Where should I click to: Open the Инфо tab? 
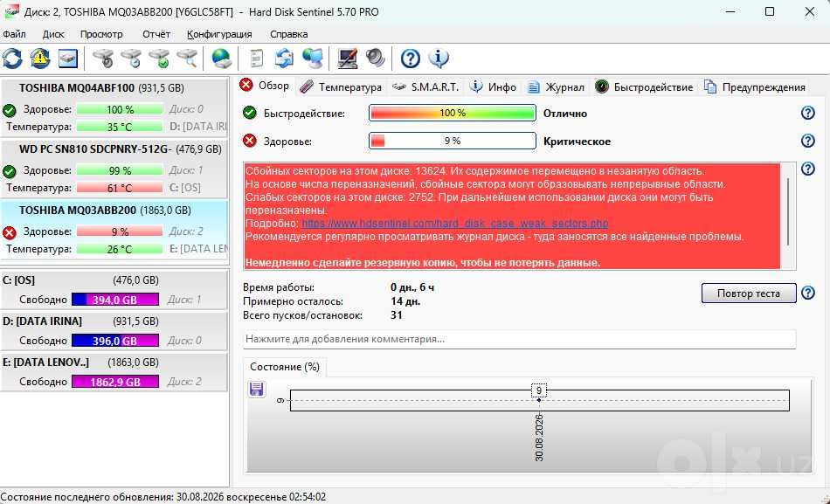(493, 86)
